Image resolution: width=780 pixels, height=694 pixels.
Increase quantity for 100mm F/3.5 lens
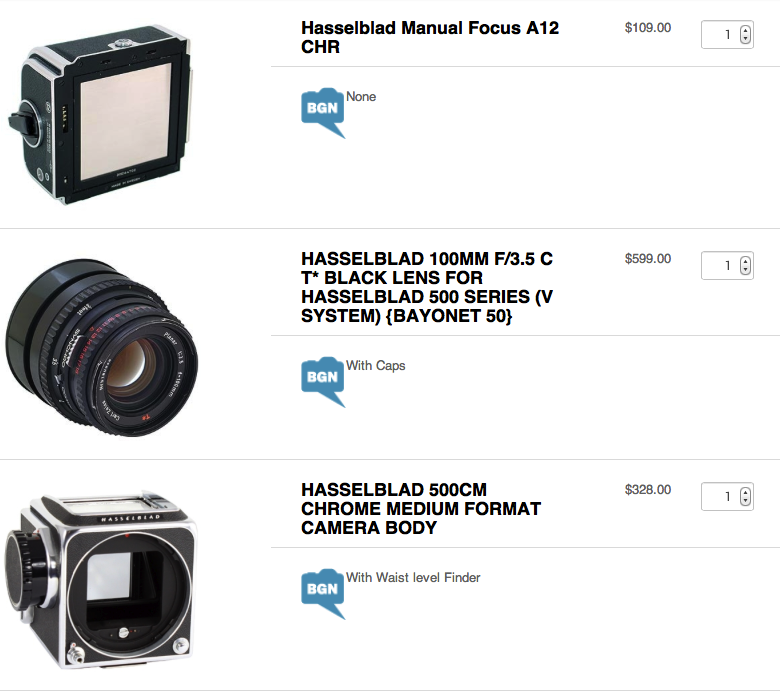click(745, 262)
